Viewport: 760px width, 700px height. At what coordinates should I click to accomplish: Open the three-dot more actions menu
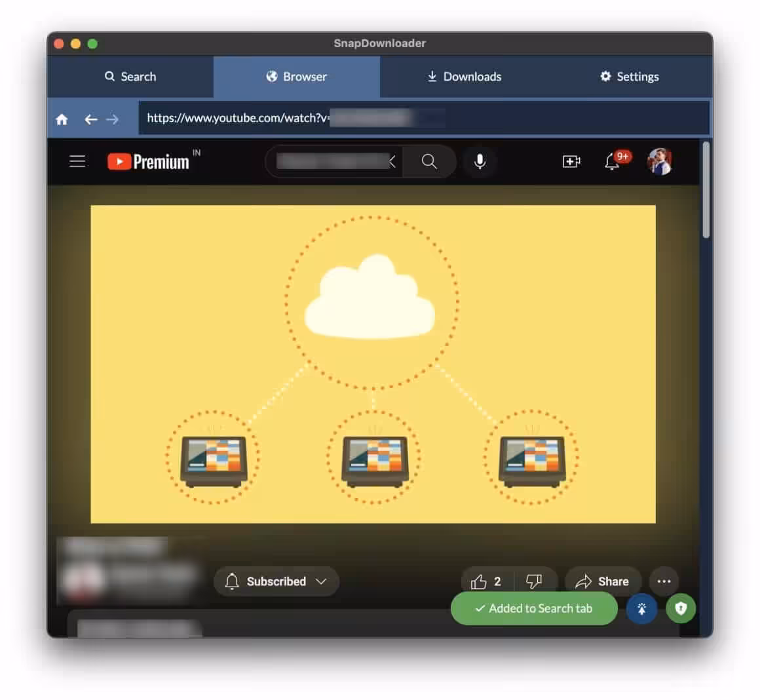(664, 581)
